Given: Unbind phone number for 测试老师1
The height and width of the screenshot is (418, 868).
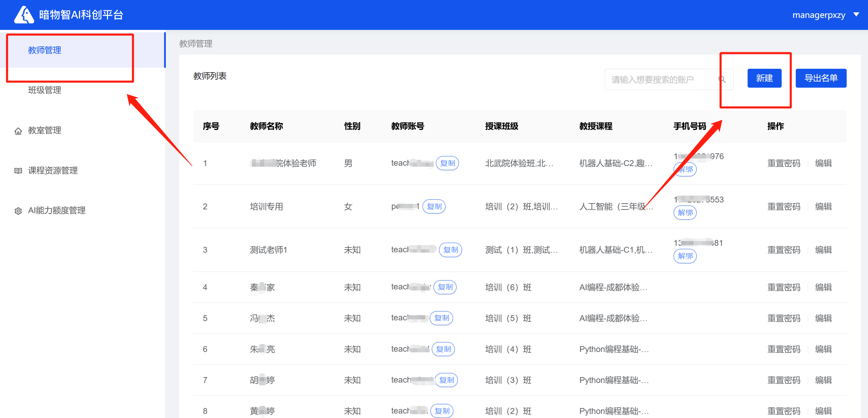Looking at the screenshot, I should coord(685,256).
